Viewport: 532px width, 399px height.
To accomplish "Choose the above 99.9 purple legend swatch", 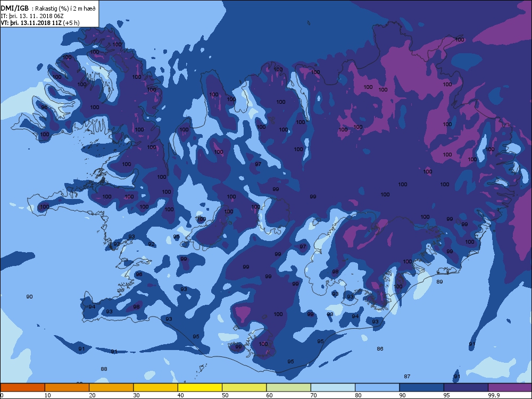I will (510, 387).
